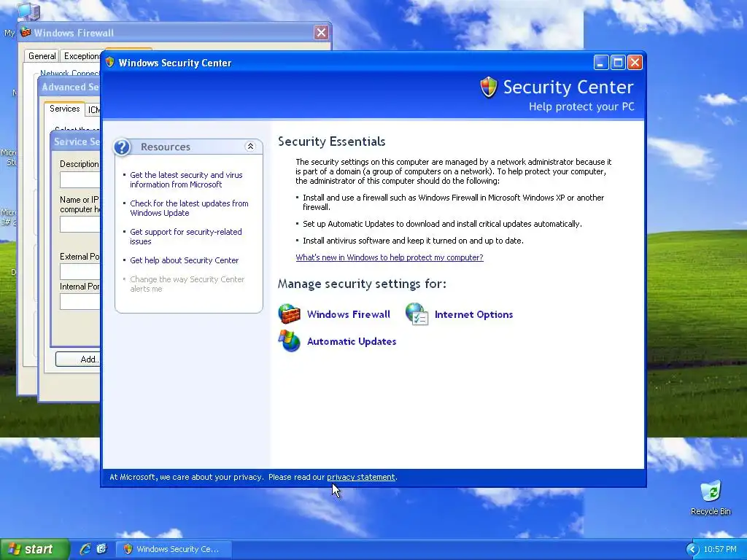Click External Port number input field
747x560 pixels.
coord(80,272)
